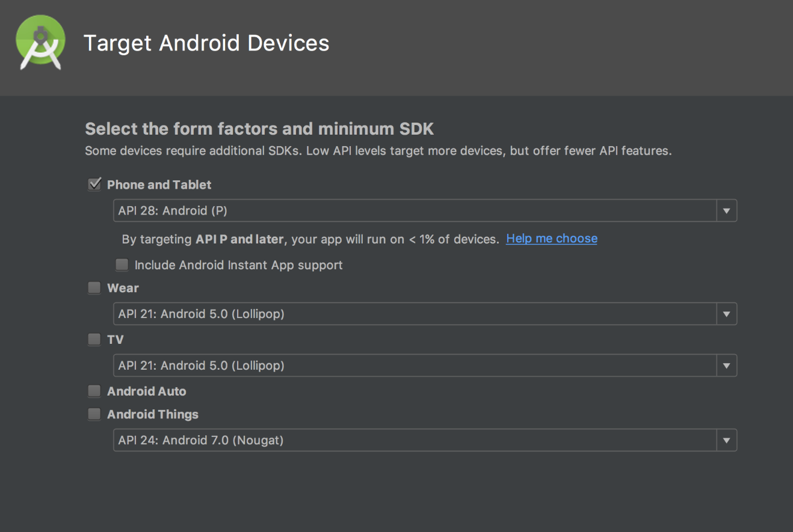Click the Select the form factors heading
This screenshot has width=793, height=532.
click(259, 129)
